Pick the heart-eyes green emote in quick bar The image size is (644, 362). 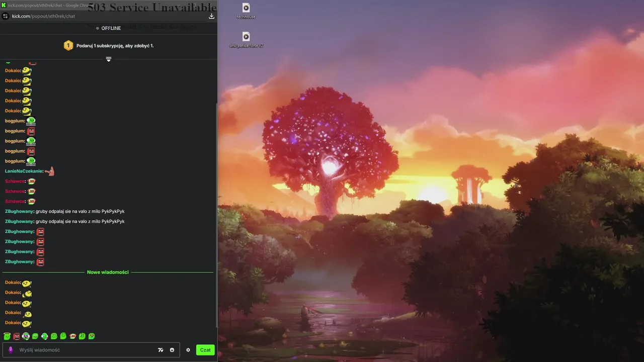[92, 336]
